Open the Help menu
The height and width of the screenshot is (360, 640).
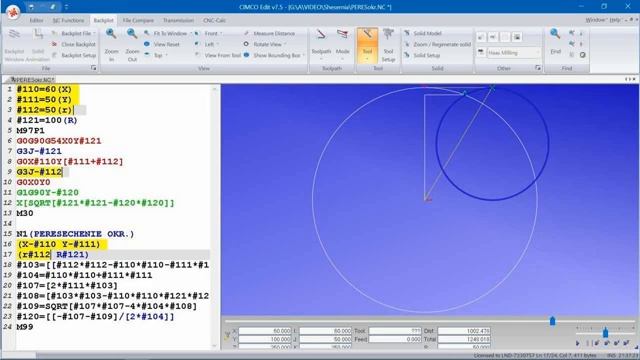[x=616, y=20]
